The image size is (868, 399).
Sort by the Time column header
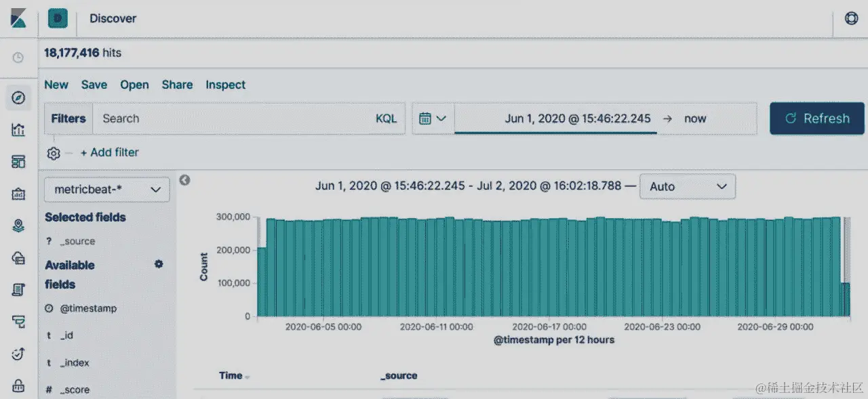coord(234,375)
